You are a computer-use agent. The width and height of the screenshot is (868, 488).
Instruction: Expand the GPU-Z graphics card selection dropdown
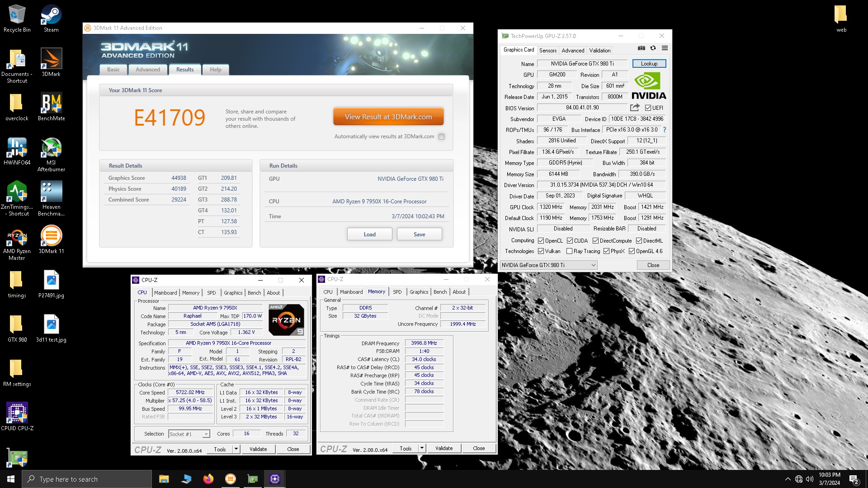[x=548, y=265]
